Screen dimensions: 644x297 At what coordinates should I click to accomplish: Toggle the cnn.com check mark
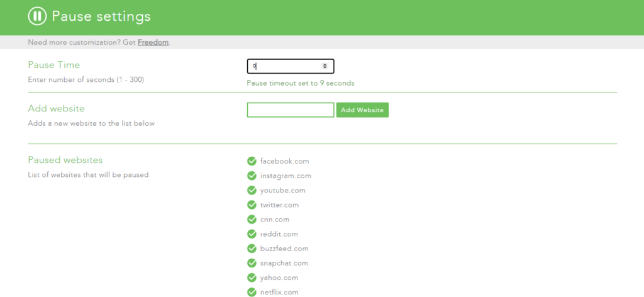pos(252,220)
